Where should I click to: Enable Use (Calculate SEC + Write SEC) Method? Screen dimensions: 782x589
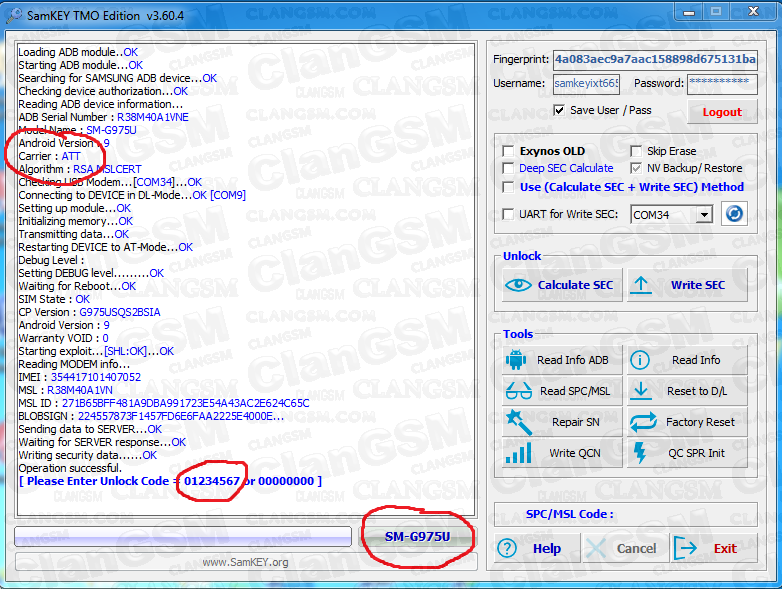508,187
